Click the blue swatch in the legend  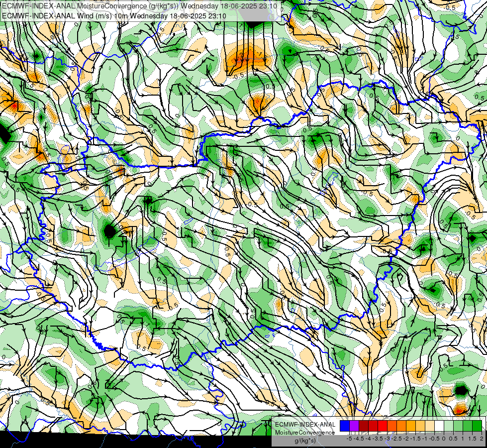(x=345, y=426)
